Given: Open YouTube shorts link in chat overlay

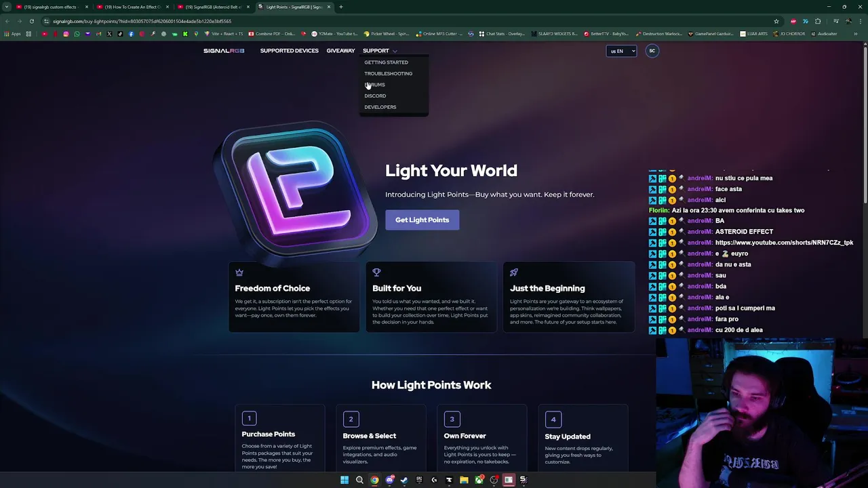Looking at the screenshot, I should pyautogui.click(x=784, y=243).
